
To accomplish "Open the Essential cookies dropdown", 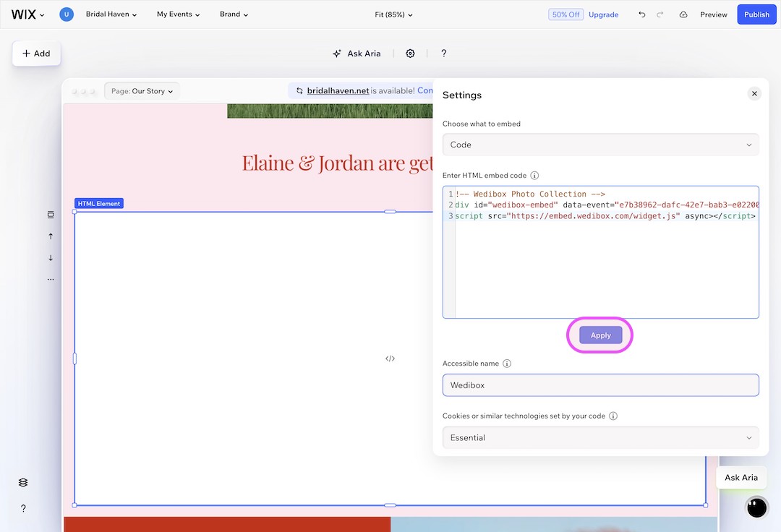I will click(x=600, y=437).
